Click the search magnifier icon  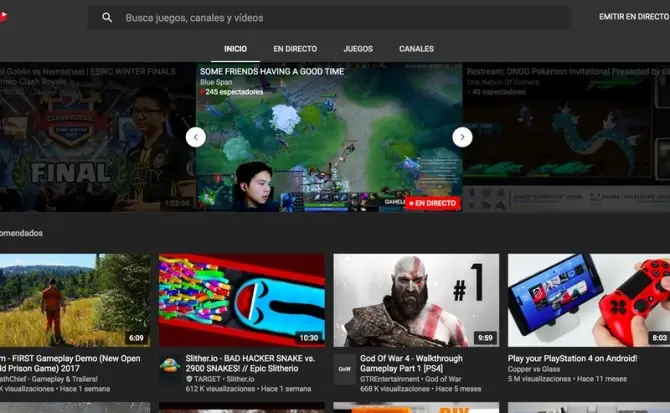[x=107, y=18]
